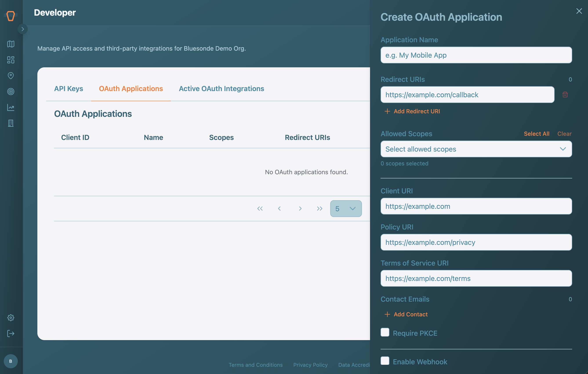Open the Active OAuth Integrations tab

click(x=221, y=88)
